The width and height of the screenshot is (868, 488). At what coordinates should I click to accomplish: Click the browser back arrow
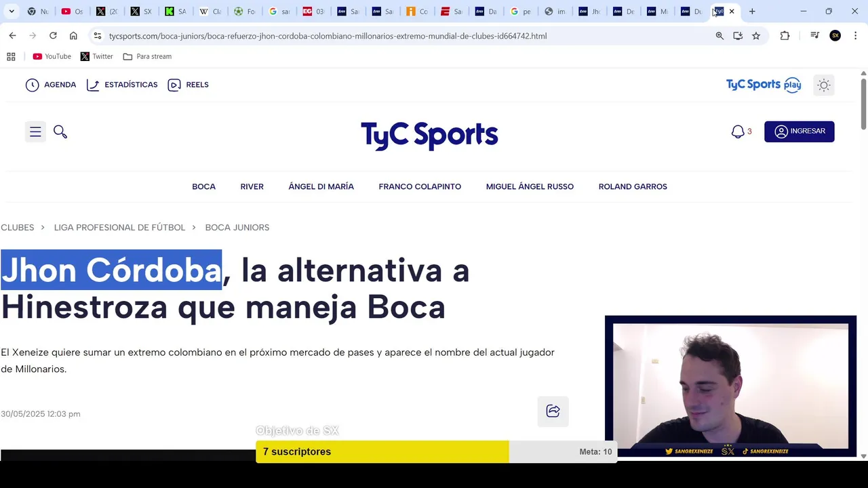pyautogui.click(x=12, y=36)
